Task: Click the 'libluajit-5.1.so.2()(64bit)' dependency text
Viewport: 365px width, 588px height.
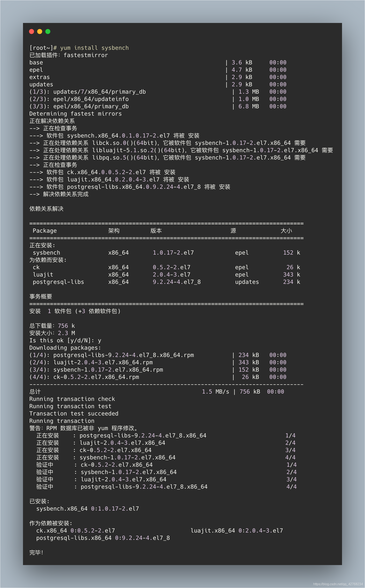Action: (x=138, y=150)
